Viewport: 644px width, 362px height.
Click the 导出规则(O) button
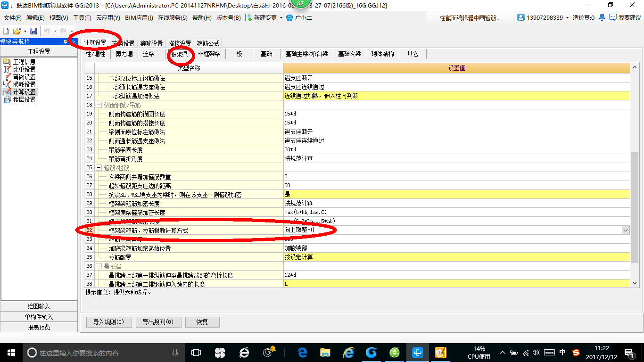pos(158,322)
